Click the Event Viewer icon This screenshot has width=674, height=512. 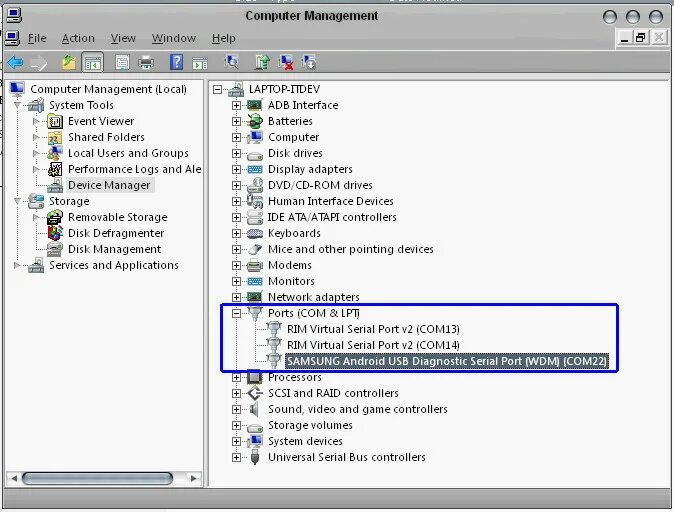[55, 121]
